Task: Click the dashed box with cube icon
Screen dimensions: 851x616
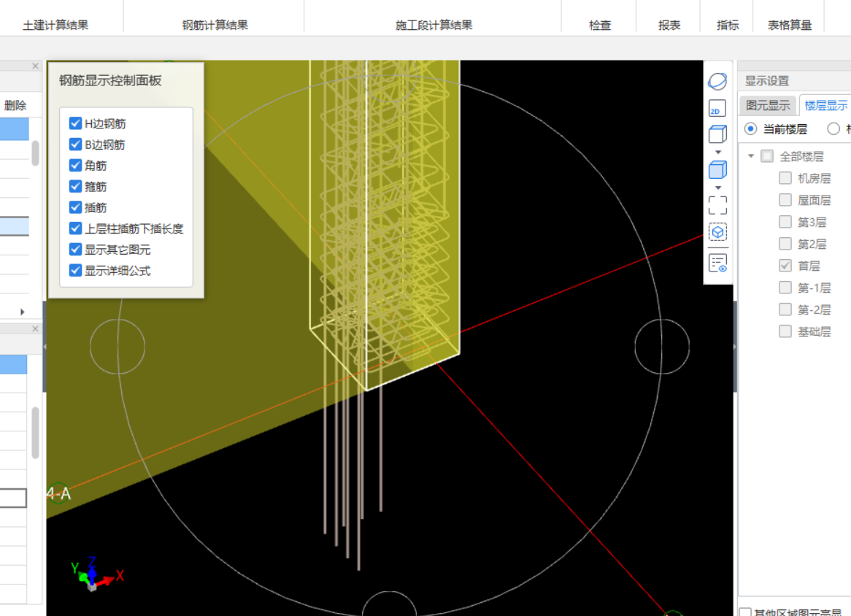Action: tap(717, 232)
